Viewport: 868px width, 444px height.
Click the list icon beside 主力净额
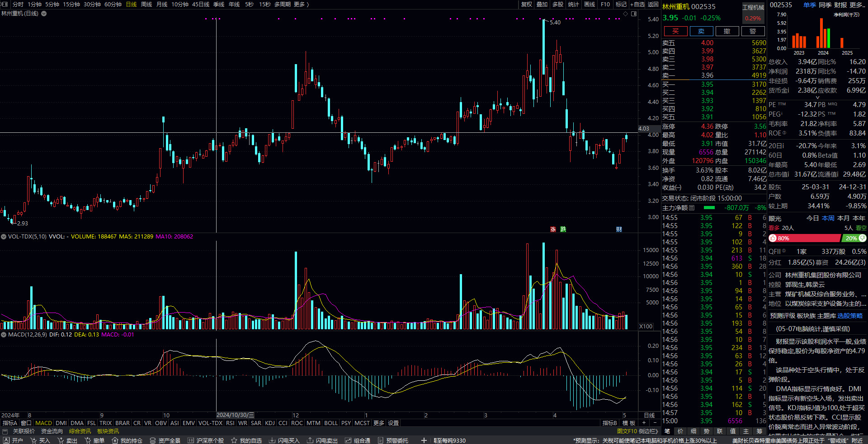pyautogui.click(x=692, y=208)
